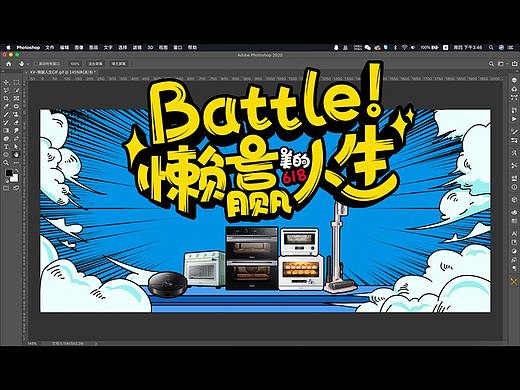Open the 文件 (File) menu

[50, 47]
